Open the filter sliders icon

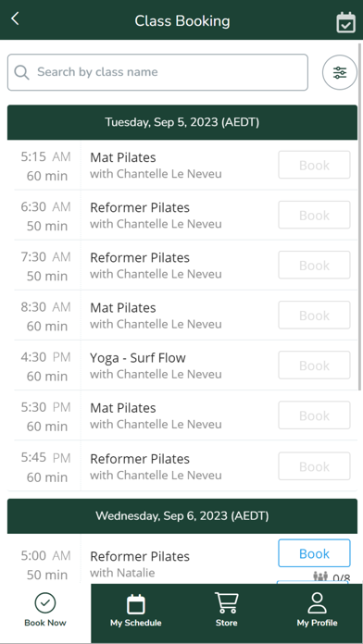pyautogui.click(x=340, y=72)
